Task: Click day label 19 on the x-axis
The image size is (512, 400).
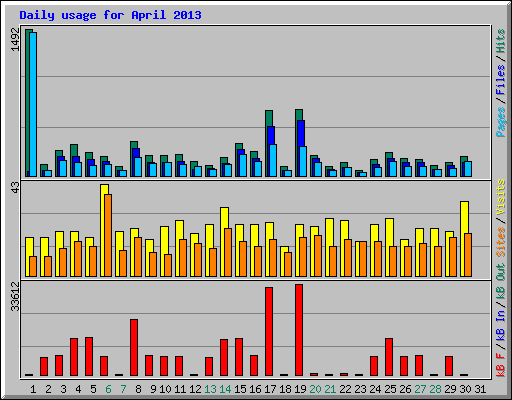Action: pos(300,389)
